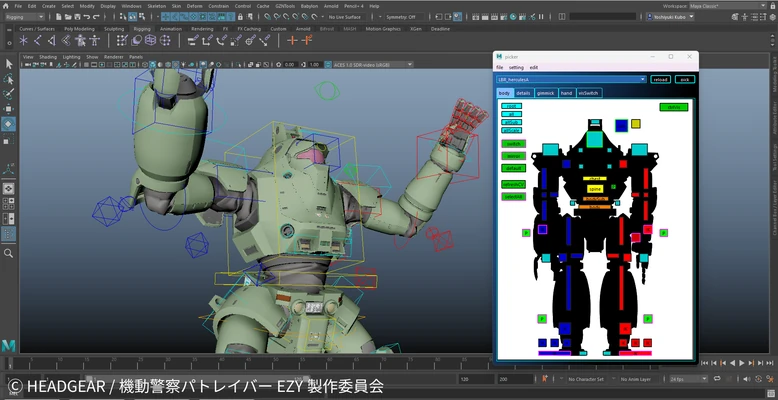Toggle Select by Hierarchy mode
778x400 pixels.
coord(123,17)
